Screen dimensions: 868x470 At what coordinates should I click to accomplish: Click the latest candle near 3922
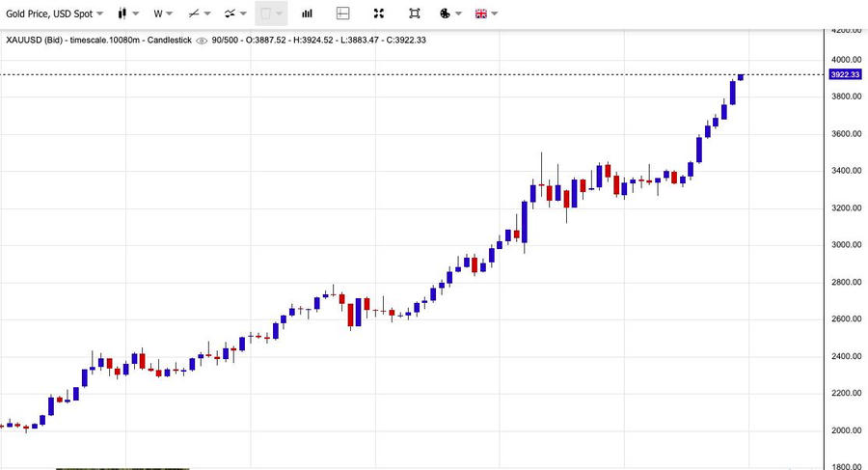point(741,77)
